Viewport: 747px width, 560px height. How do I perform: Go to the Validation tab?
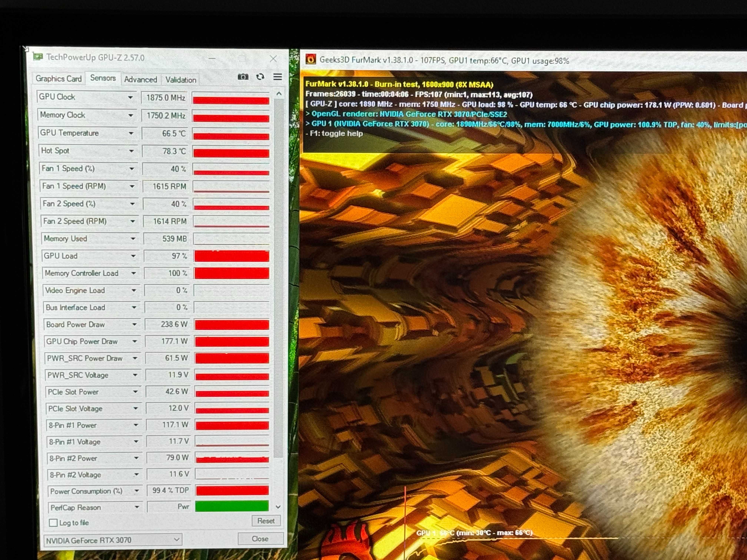coord(181,80)
